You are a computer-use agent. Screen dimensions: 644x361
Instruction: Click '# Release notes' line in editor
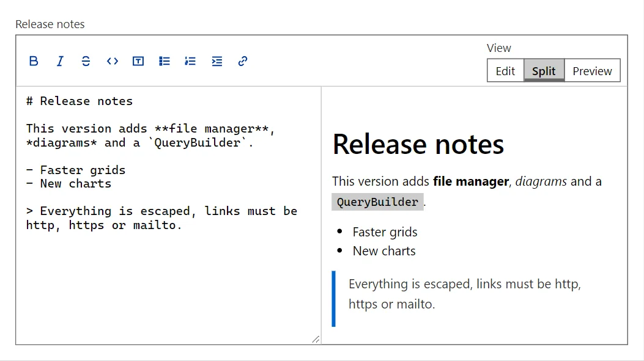click(80, 101)
